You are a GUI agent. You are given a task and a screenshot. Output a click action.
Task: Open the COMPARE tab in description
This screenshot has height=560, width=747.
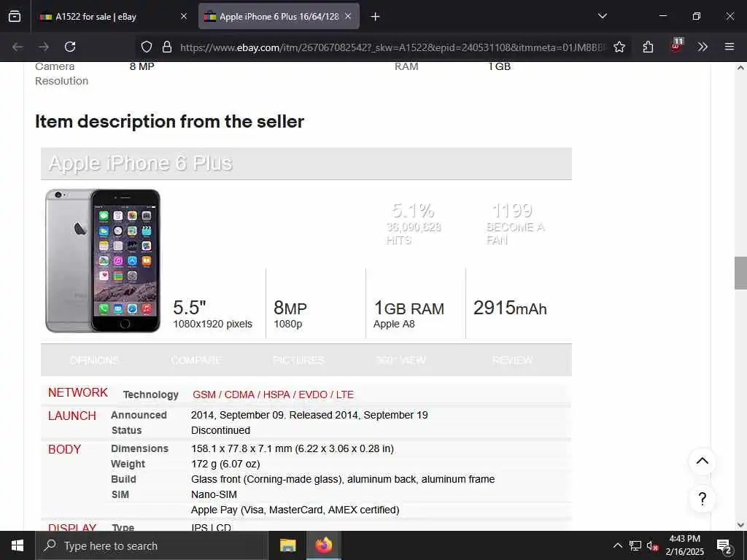pos(196,360)
